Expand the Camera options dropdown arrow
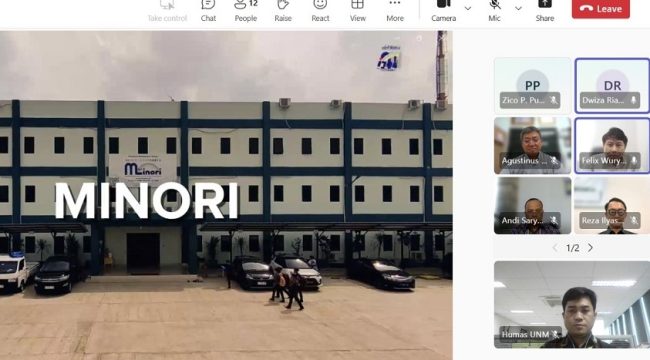Screen dimensions: 650x360 coord(468,8)
